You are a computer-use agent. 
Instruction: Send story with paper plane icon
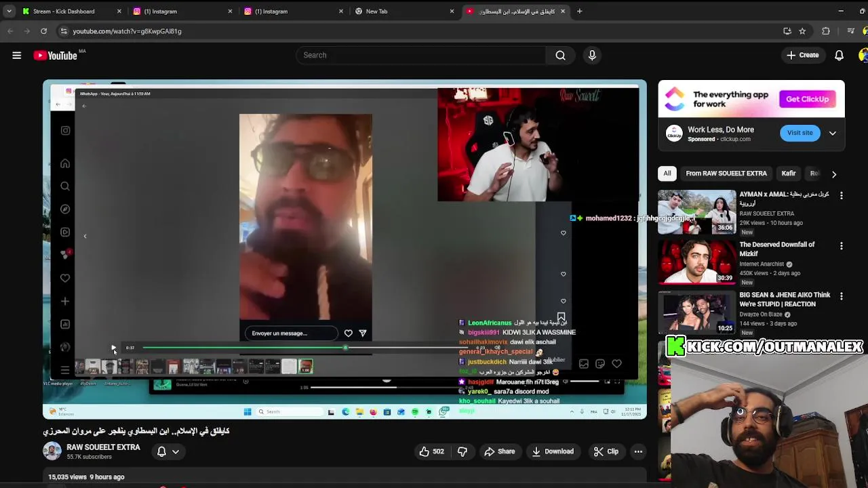click(363, 333)
